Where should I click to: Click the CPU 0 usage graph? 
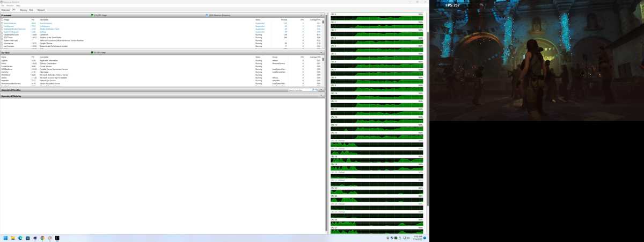(x=377, y=18)
